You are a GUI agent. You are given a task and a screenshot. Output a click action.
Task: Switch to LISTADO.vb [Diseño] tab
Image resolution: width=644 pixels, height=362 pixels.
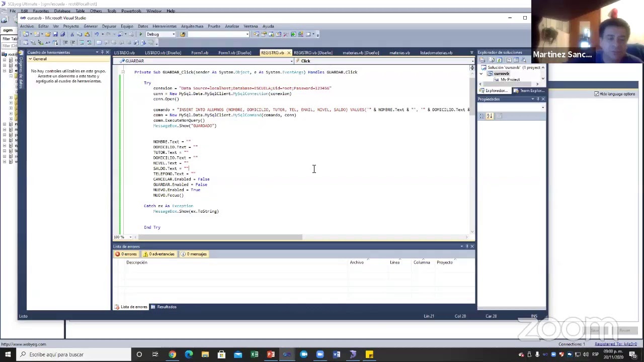point(163,52)
